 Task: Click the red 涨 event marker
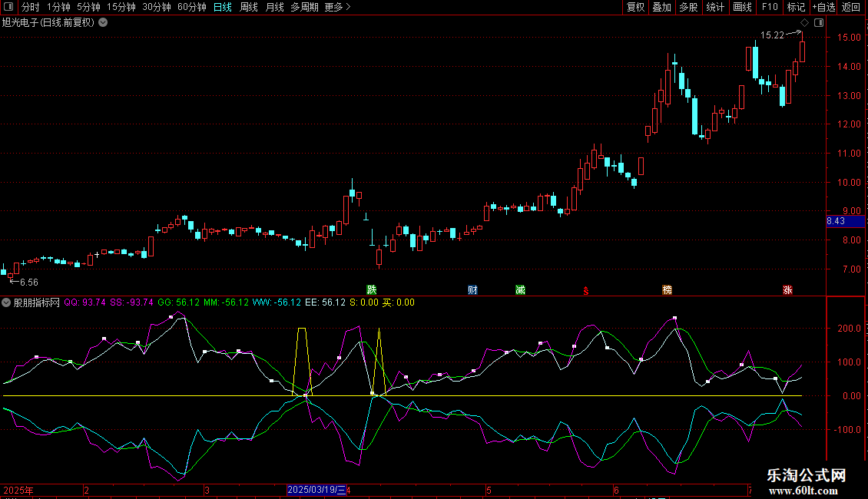[x=787, y=290]
